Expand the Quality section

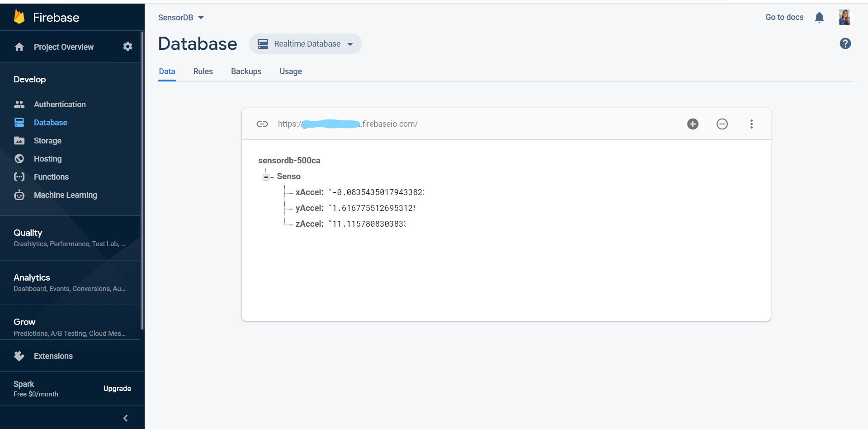click(x=70, y=238)
